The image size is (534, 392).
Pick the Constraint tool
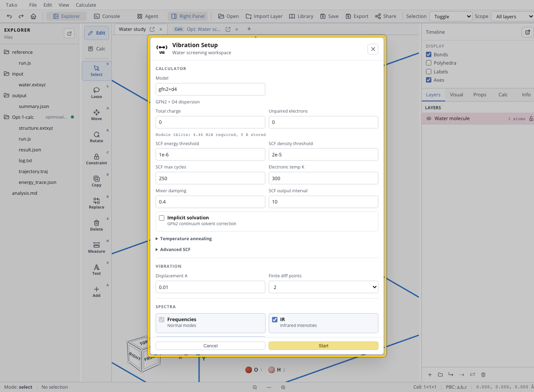click(96, 159)
